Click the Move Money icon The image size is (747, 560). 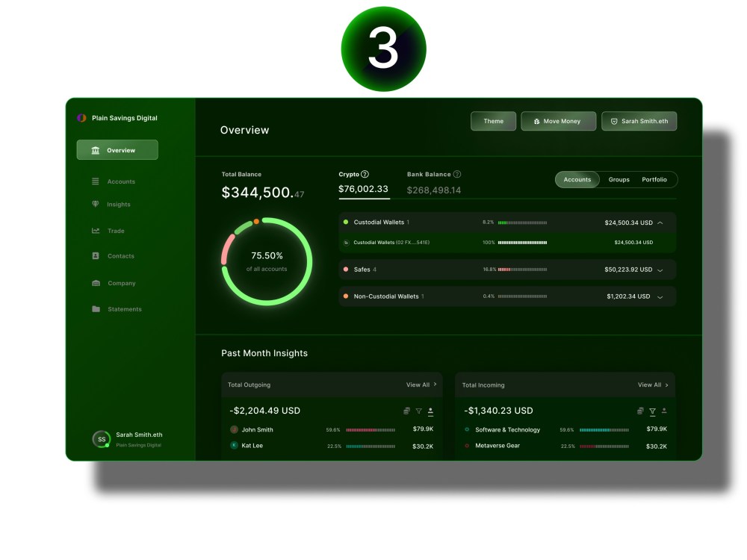click(537, 122)
